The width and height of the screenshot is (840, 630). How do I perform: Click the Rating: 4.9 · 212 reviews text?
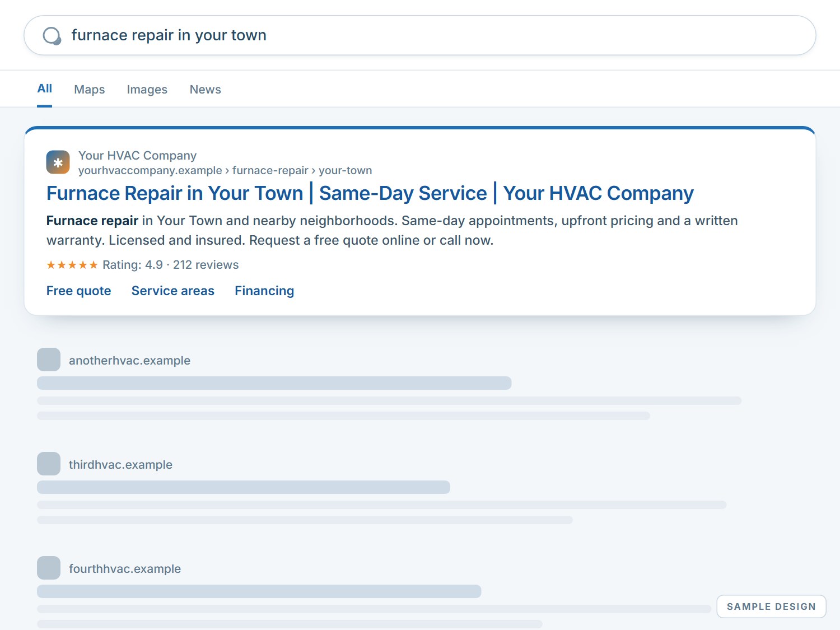point(171,265)
